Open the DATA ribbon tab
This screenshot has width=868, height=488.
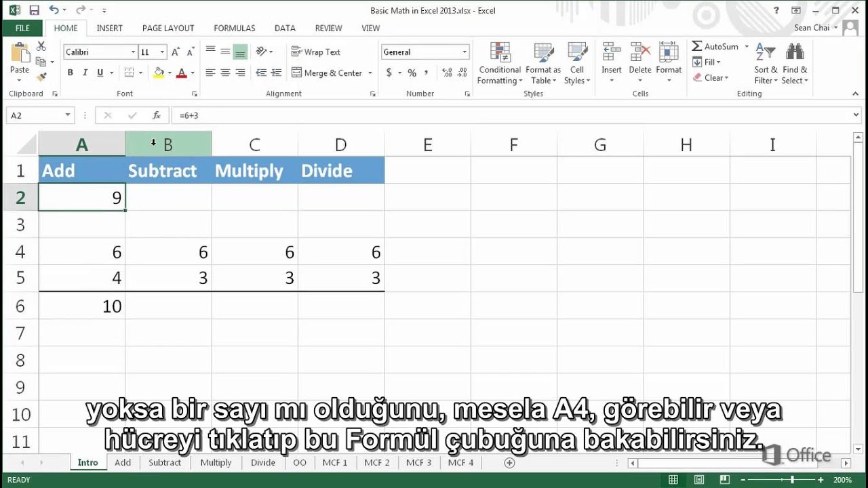[285, 28]
